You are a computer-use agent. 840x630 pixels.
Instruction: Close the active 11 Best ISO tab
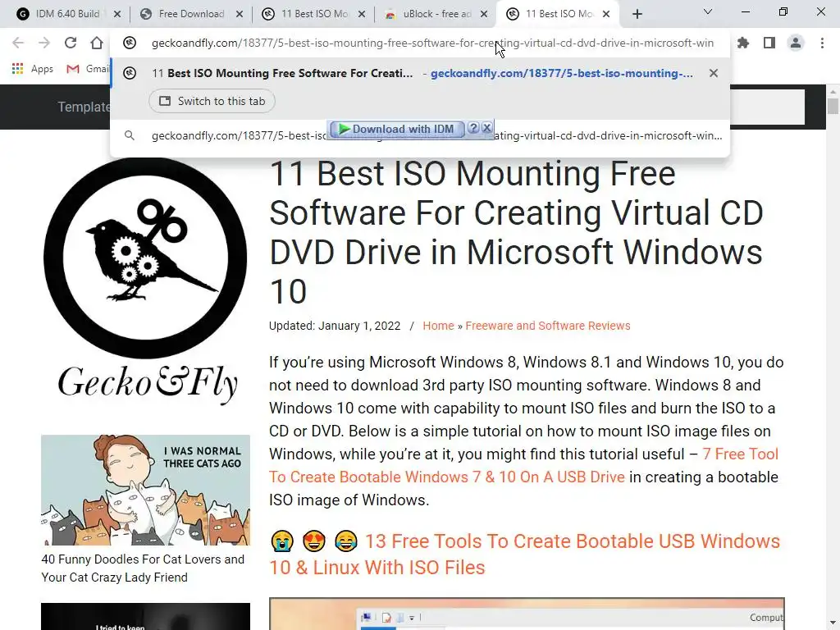pyautogui.click(x=606, y=15)
